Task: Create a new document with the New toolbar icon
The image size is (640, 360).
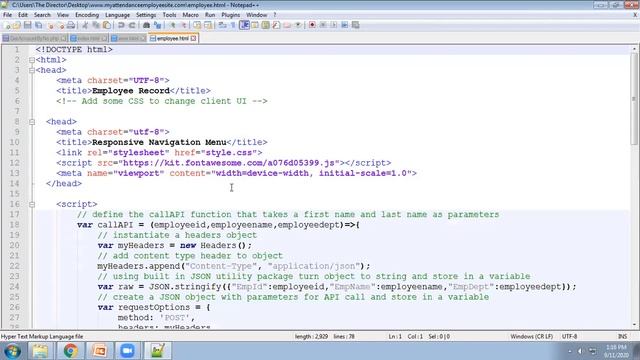Action: pyautogui.click(x=7, y=25)
